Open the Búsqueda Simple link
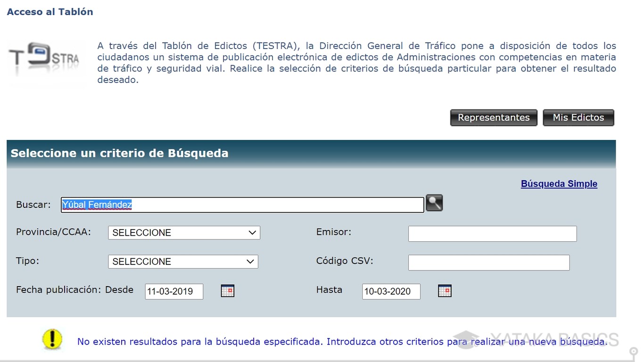The width and height of the screenshot is (644, 362). 559,183
